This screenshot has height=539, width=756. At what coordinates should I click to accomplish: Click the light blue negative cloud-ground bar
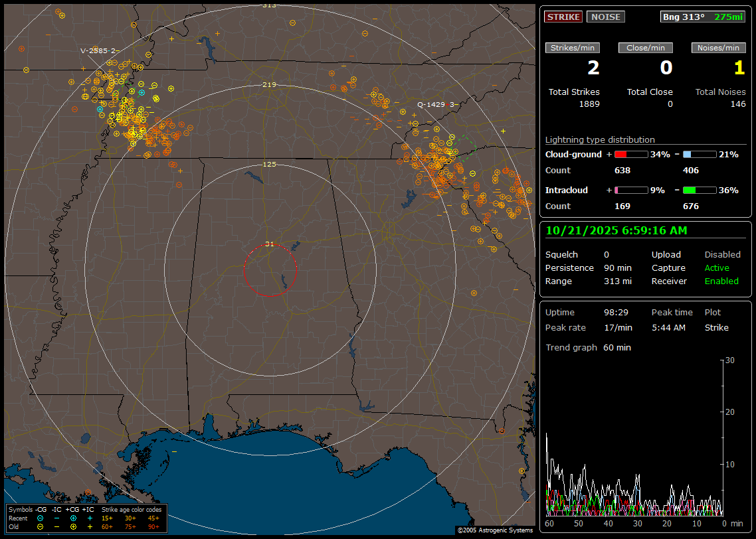[x=699, y=154]
